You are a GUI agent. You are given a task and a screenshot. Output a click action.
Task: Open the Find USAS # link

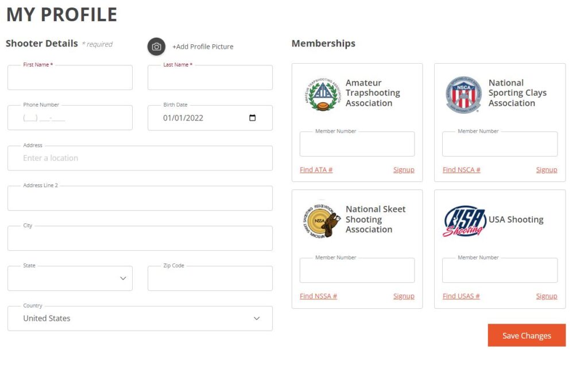(x=461, y=296)
